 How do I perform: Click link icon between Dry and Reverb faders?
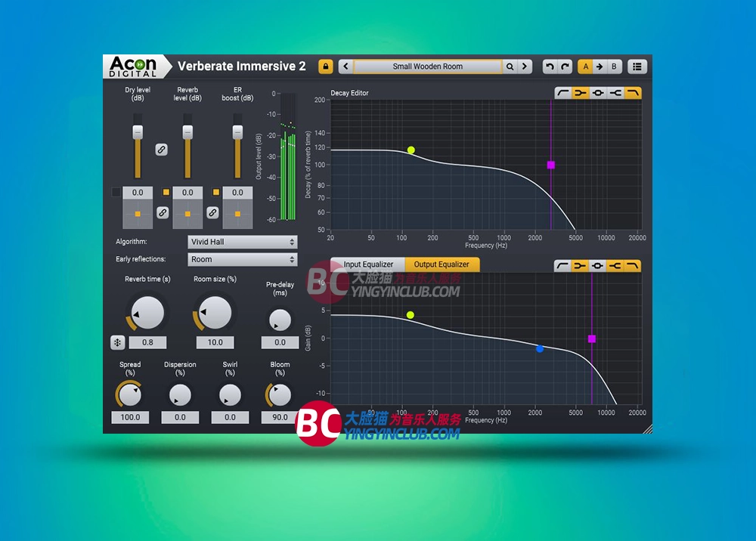[162, 150]
